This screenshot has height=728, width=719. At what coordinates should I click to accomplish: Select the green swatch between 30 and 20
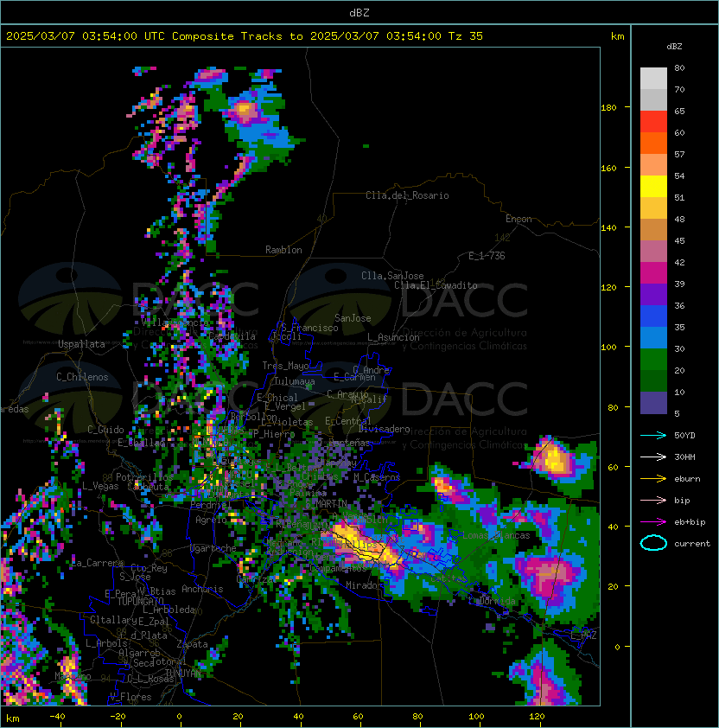coord(653,360)
